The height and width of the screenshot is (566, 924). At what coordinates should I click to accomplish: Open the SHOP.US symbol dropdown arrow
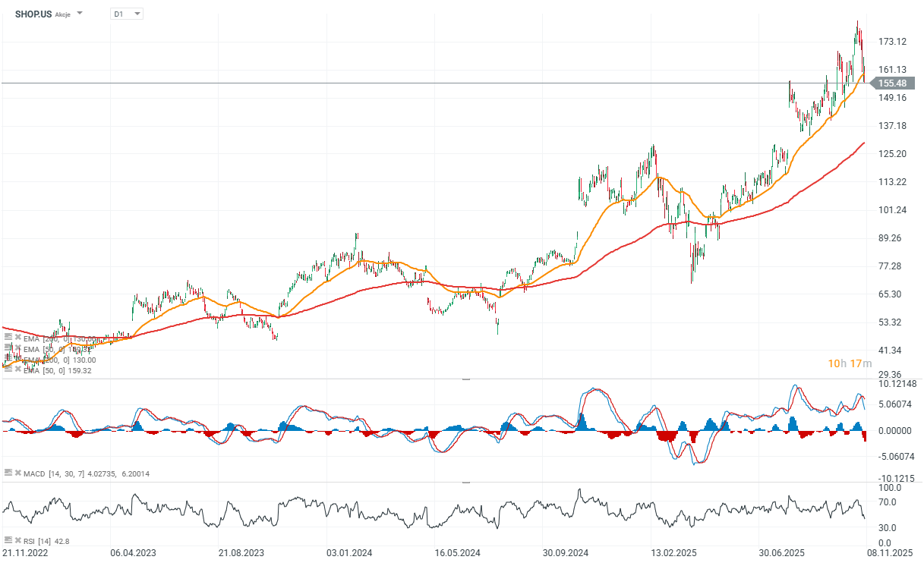(80, 14)
